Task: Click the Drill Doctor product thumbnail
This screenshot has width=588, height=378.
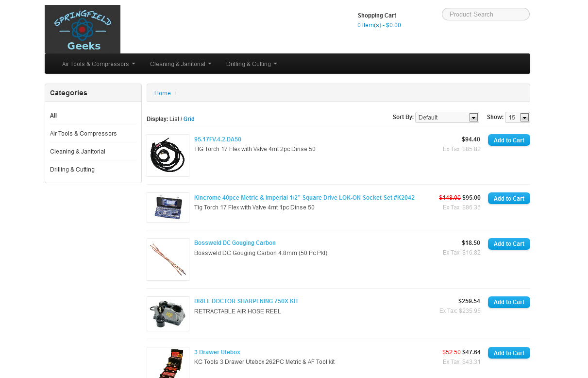Action: (168, 314)
